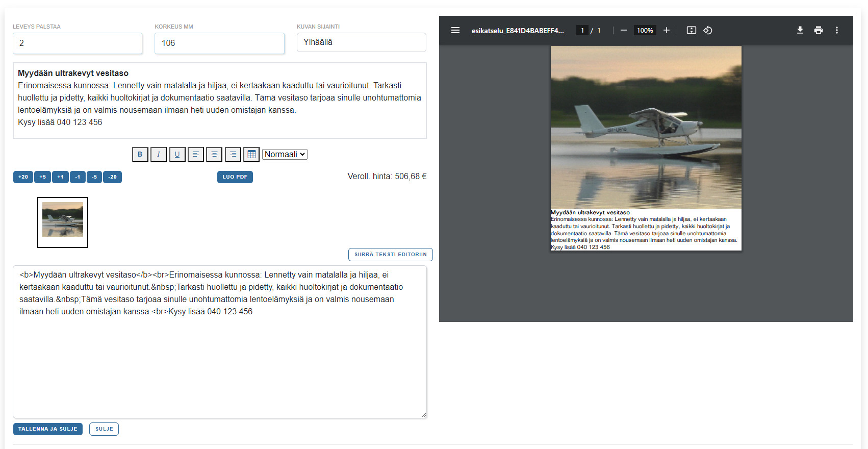Viewport: 868px width, 449px height.
Task: Toggle underline formatting in the editor toolbar
Action: pos(177,154)
